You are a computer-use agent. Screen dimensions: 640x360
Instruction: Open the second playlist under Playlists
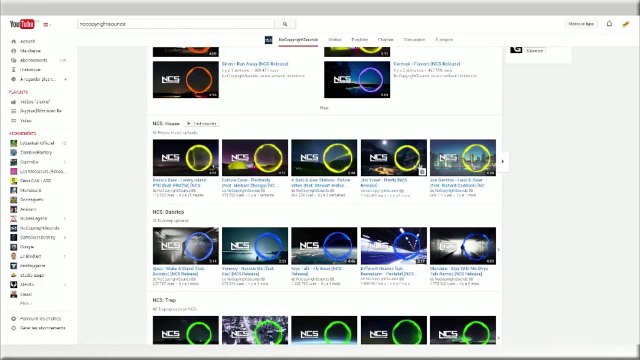coord(40,111)
